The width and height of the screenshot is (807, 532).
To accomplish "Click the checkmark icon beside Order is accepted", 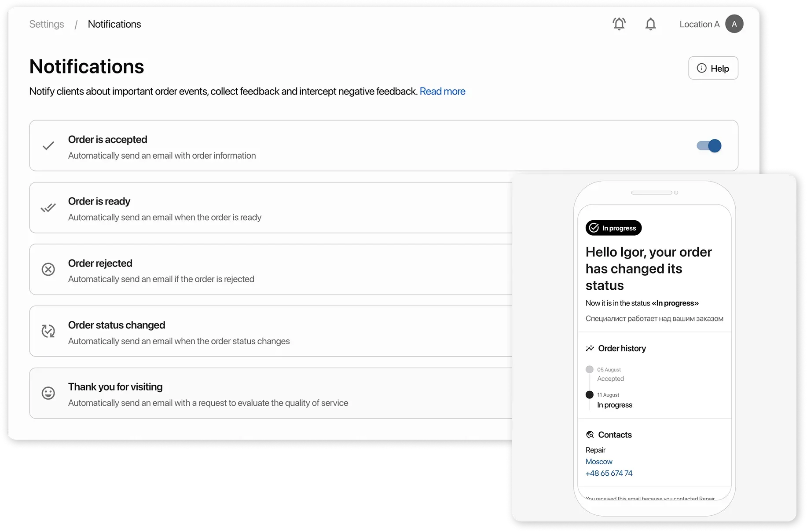I will pos(48,146).
